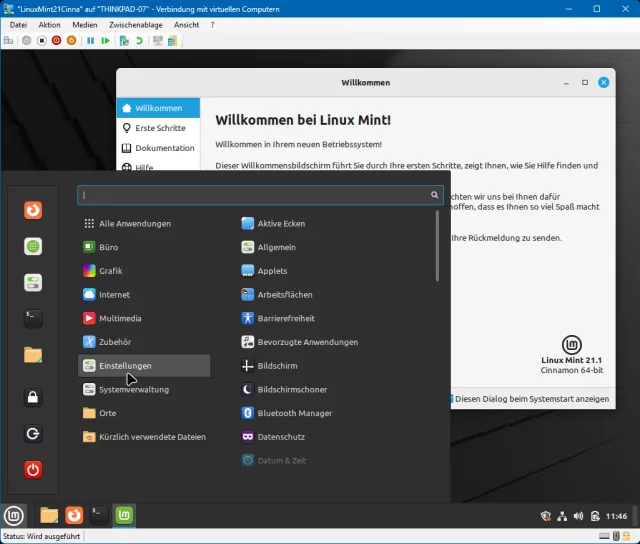Open Bevorzugte Anwendungen
This screenshot has height=544, width=640.
coord(300,342)
